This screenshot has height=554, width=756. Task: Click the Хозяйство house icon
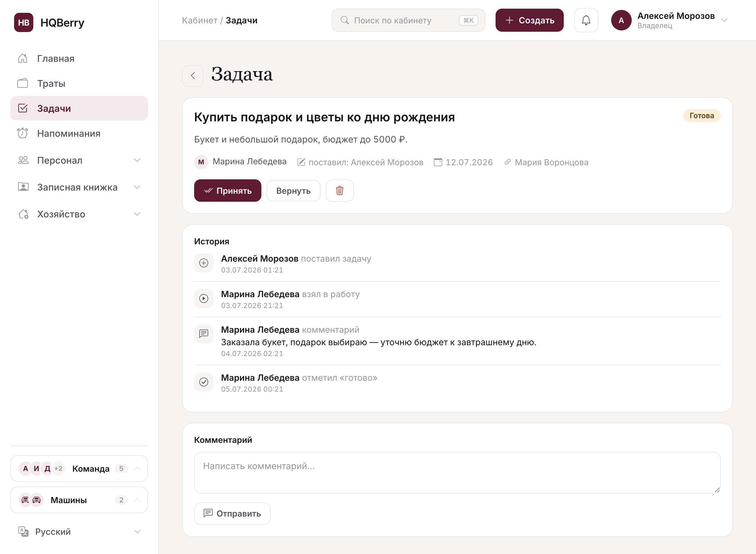pos(23,214)
